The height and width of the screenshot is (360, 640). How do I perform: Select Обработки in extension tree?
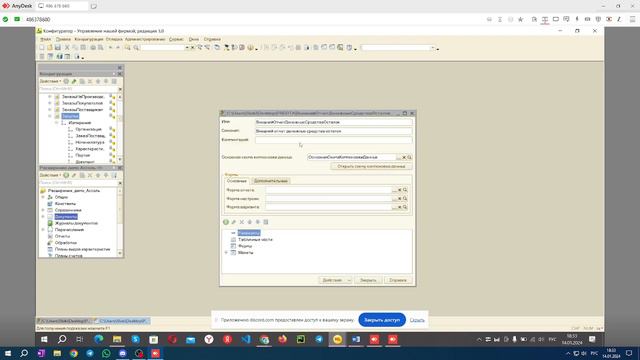(66, 243)
